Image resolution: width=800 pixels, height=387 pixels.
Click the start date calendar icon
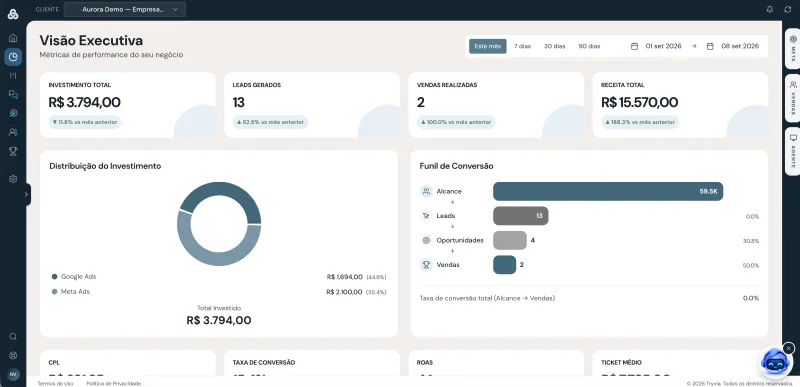pyautogui.click(x=634, y=46)
